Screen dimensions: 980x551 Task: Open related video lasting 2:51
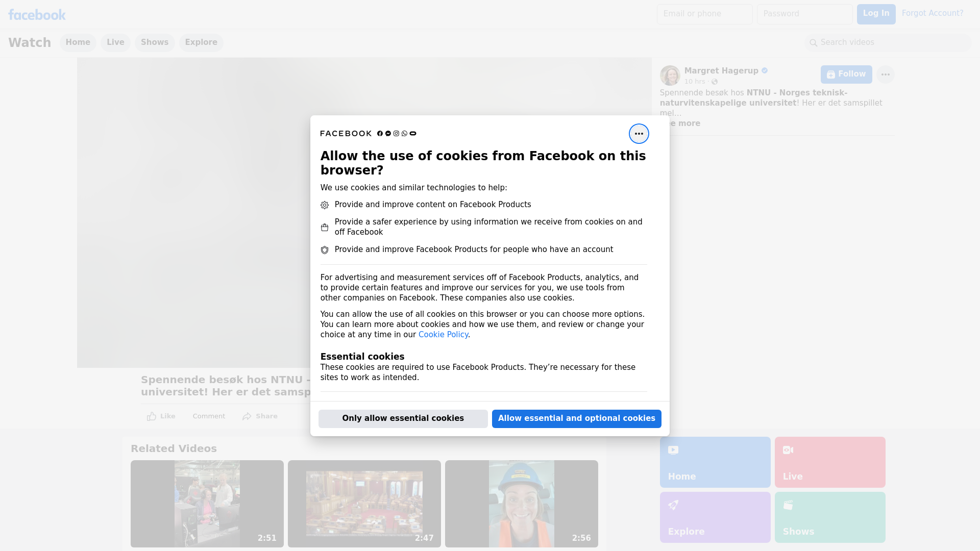(x=207, y=504)
